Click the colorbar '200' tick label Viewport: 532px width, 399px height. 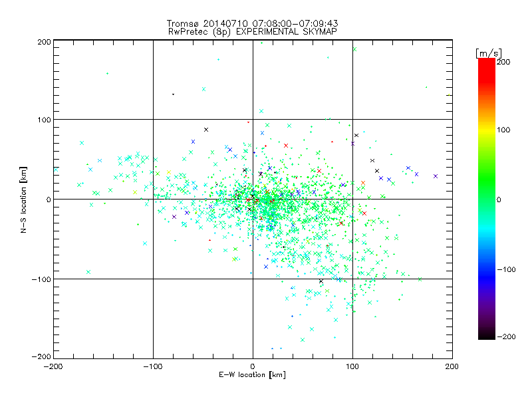point(503,62)
